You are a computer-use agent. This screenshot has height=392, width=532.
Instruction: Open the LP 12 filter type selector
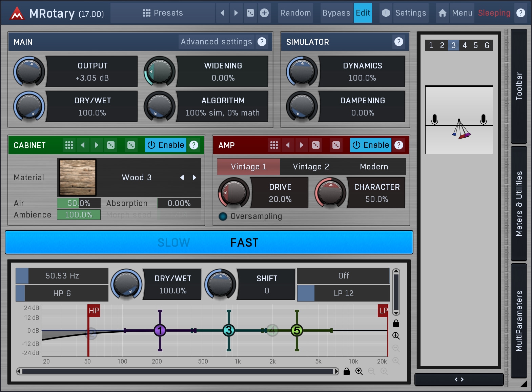point(343,293)
